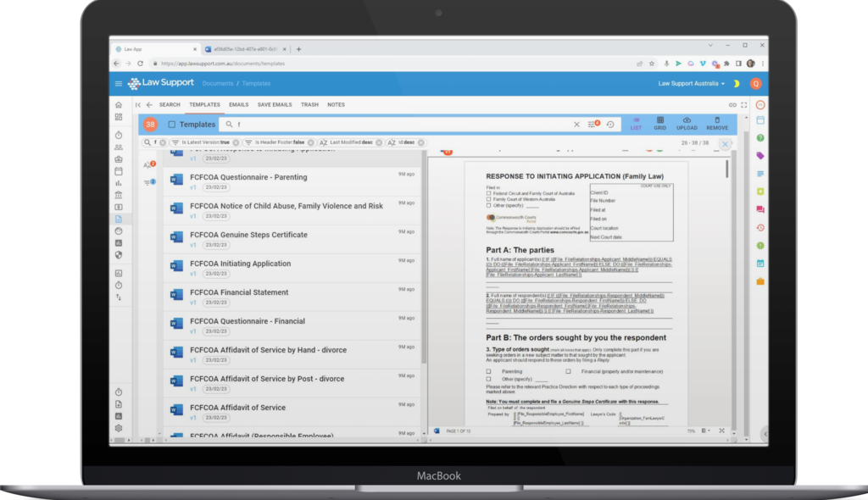This screenshot has height=500, width=868.
Task: Open the blue filter icon with badge 2
Action: click(148, 182)
